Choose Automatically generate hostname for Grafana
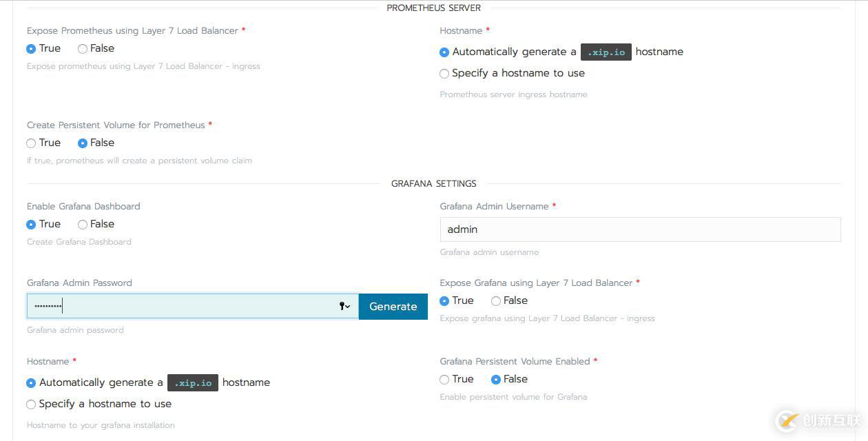Image resolution: width=868 pixels, height=441 pixels. click(31, 383)
